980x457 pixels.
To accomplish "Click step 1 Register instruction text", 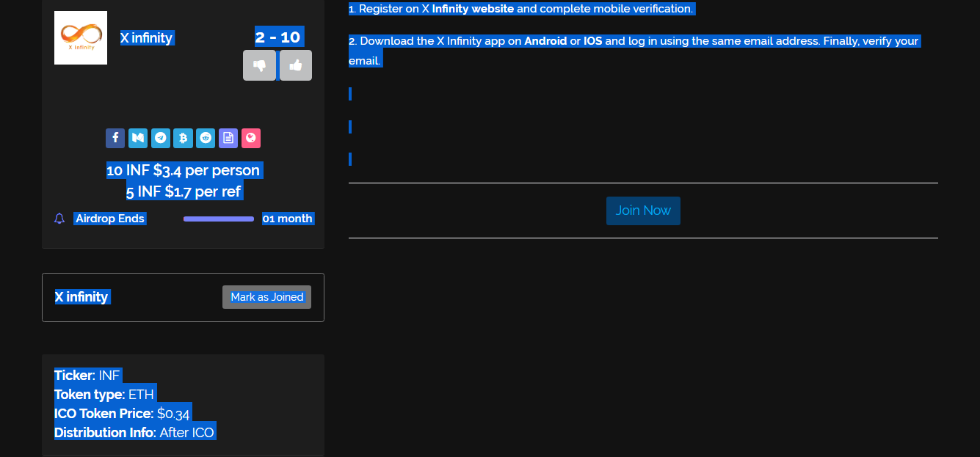I will pos(521,9).
